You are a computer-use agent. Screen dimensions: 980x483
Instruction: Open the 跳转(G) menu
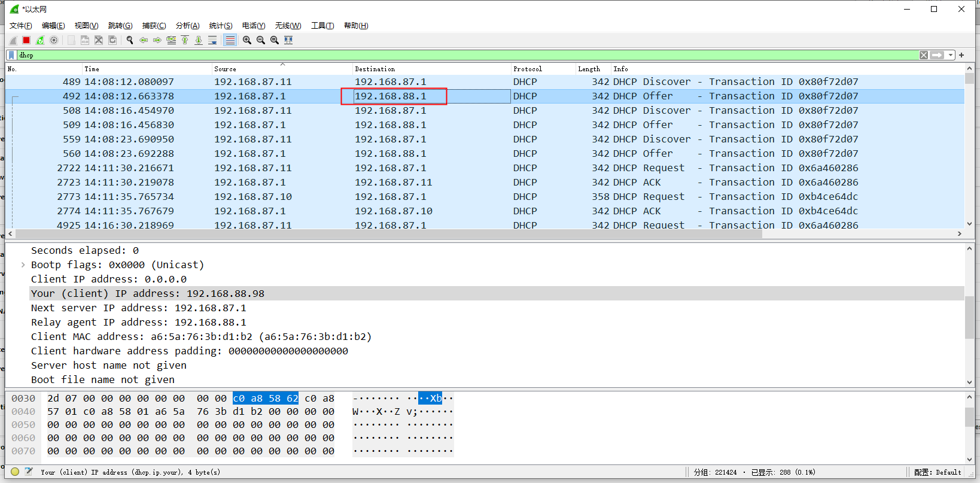click(x=120, y=26)
